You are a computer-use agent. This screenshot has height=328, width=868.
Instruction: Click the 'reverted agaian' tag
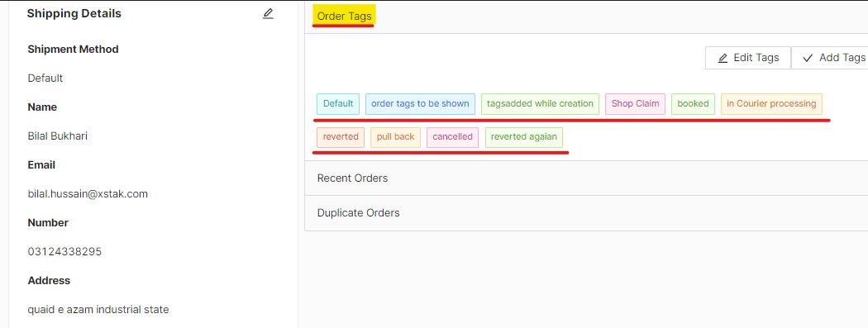524,137
